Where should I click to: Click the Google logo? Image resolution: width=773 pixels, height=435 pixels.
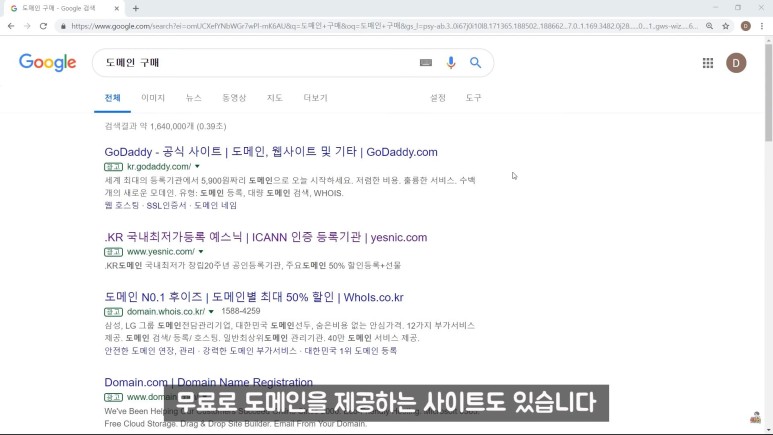48,63
